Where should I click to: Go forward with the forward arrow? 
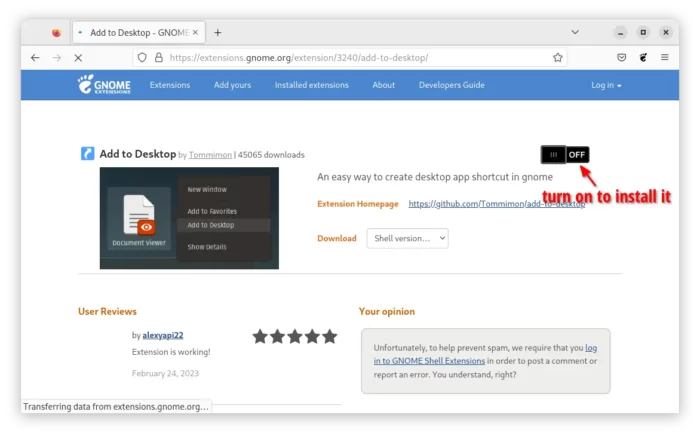[x=57, y=58]
